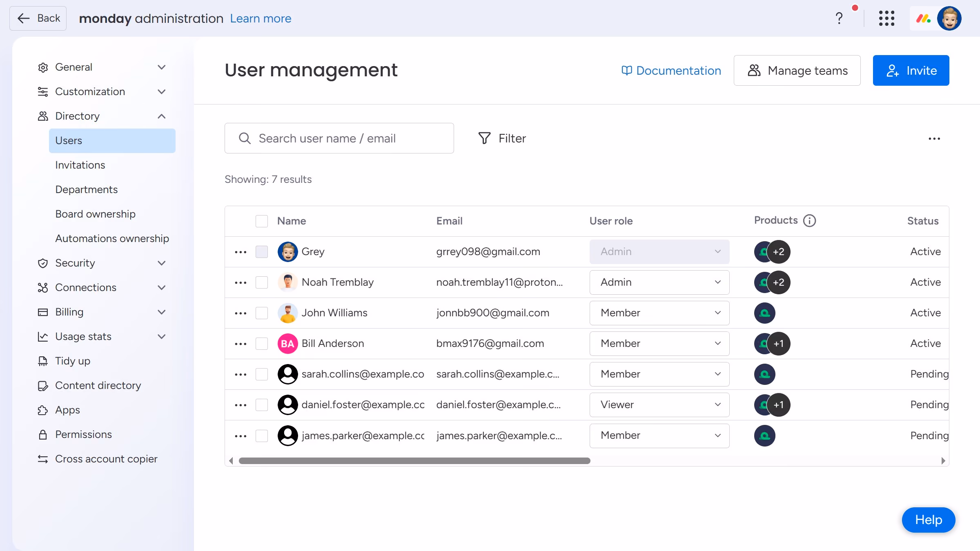Select checkbox for John Williams

tap(262, 313)
